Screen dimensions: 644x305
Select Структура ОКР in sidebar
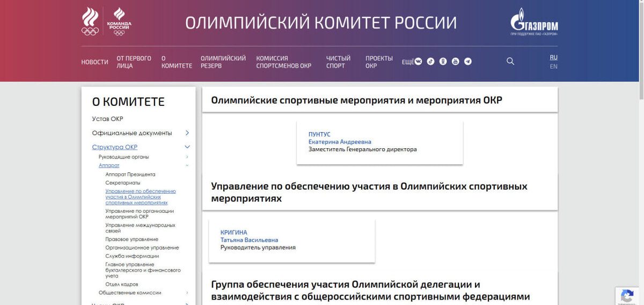(114, 147)
